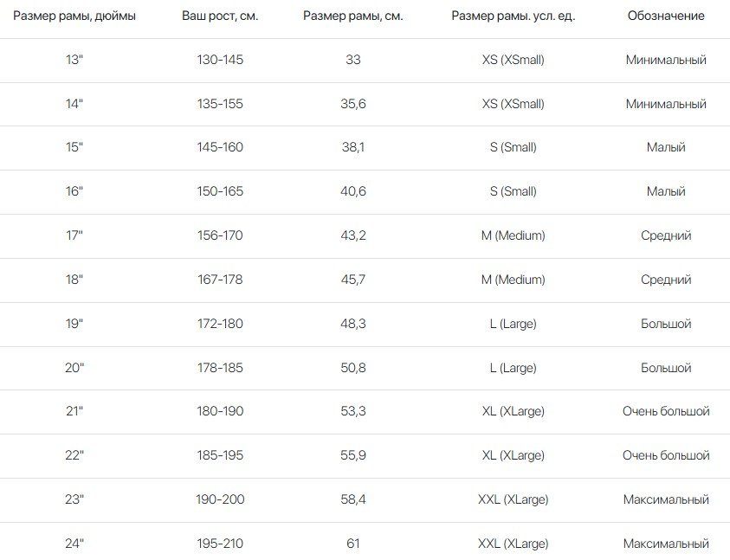This screenshot has width=730, height=560.
Task: Select the 145-160 height range cell
Action: tap(220, 148)
